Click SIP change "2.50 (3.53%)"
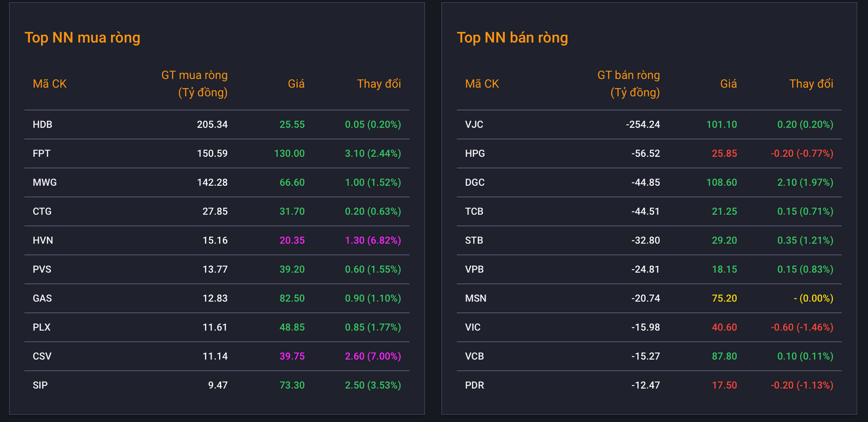 click(373, 385)
